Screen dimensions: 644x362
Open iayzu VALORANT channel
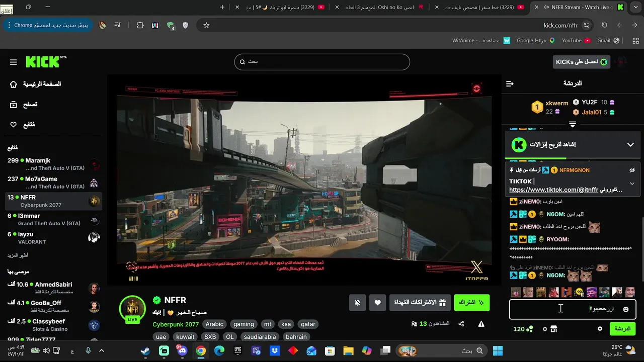pos(53,238)
